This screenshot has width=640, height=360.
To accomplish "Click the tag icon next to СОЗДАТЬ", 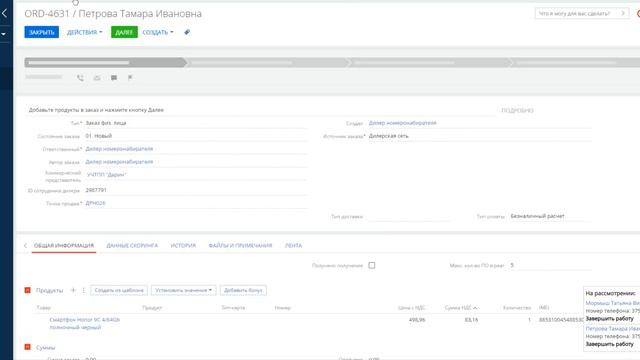I will point(187,32).
